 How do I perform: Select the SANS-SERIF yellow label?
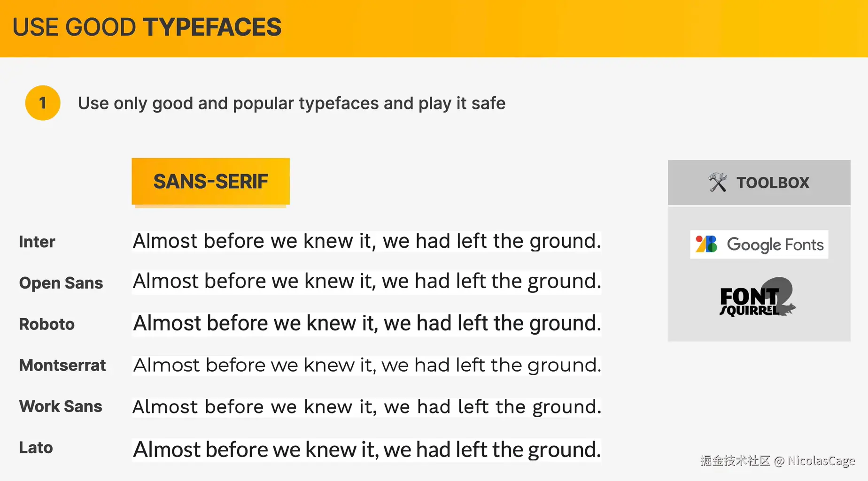click(210, 181)
